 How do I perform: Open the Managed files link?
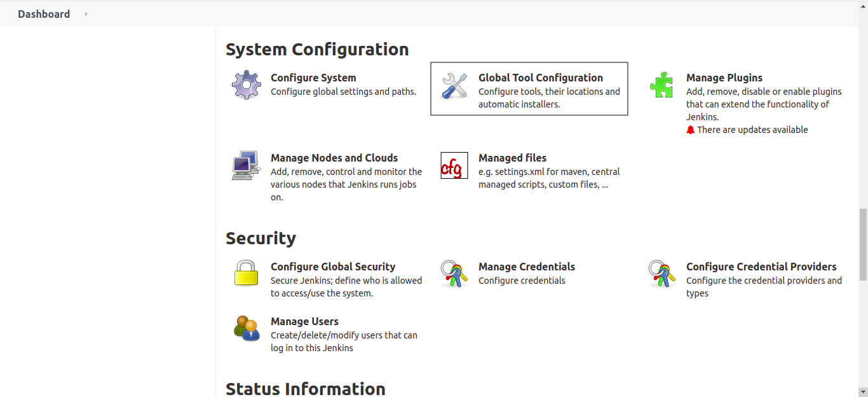tap(512, 158)
